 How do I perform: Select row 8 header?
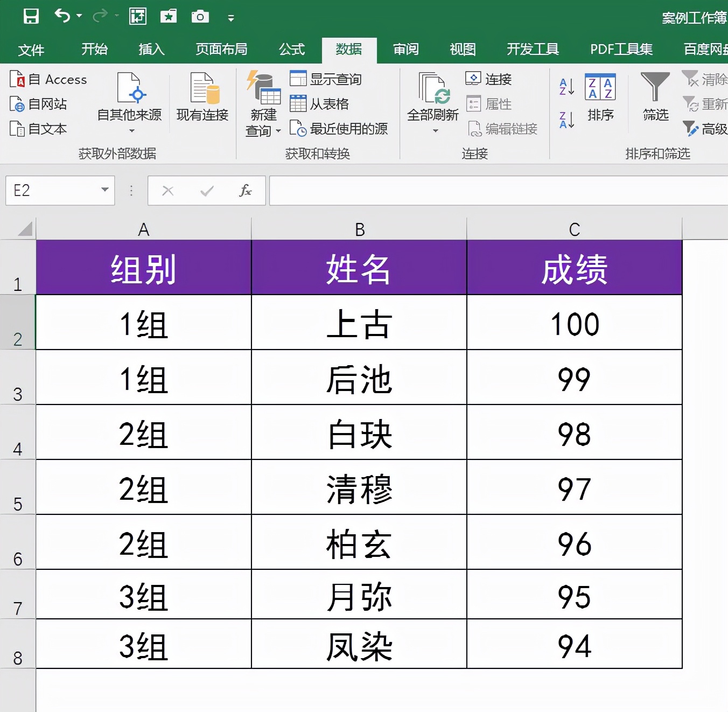pos(18,644)
